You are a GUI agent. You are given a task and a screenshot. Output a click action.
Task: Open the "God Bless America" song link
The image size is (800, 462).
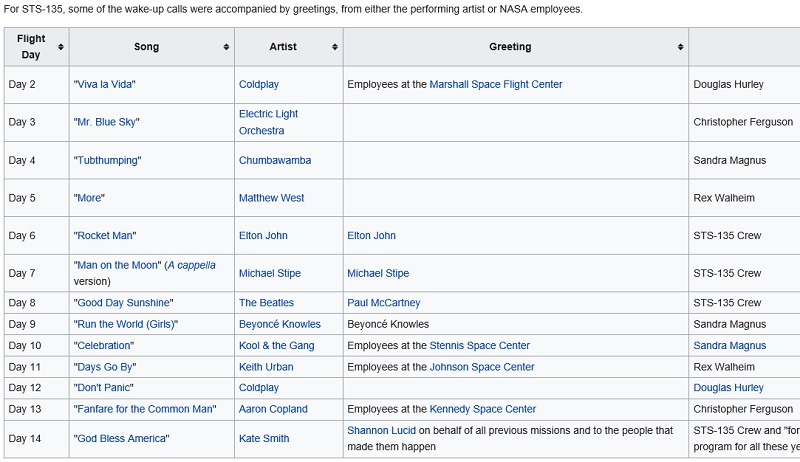121,439
